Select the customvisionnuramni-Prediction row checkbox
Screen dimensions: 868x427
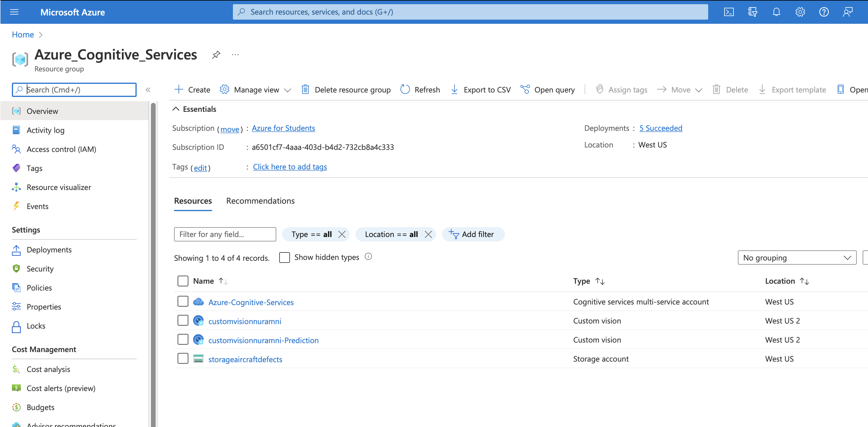pos(183,340)
